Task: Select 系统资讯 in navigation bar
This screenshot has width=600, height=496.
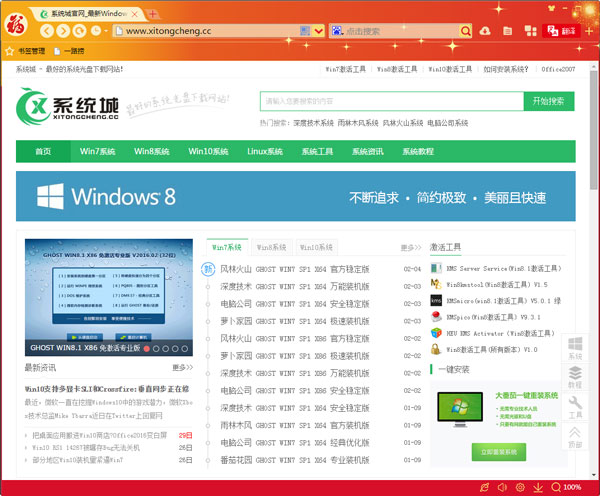Action: [368, 152]
